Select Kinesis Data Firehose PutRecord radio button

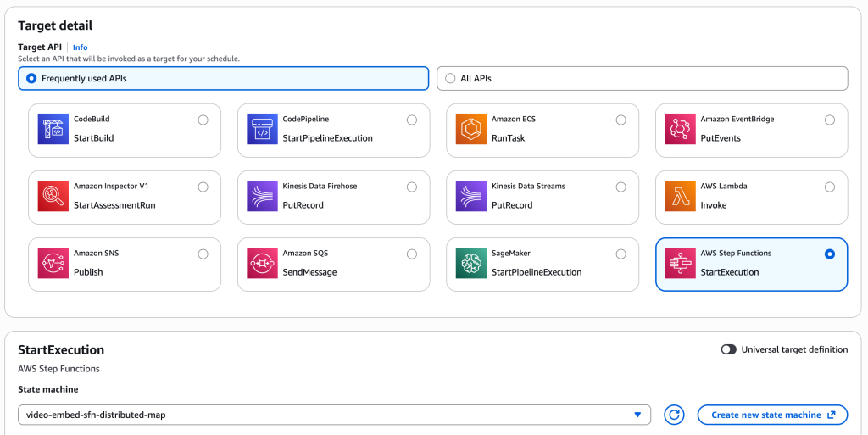[x=412, y=187]
